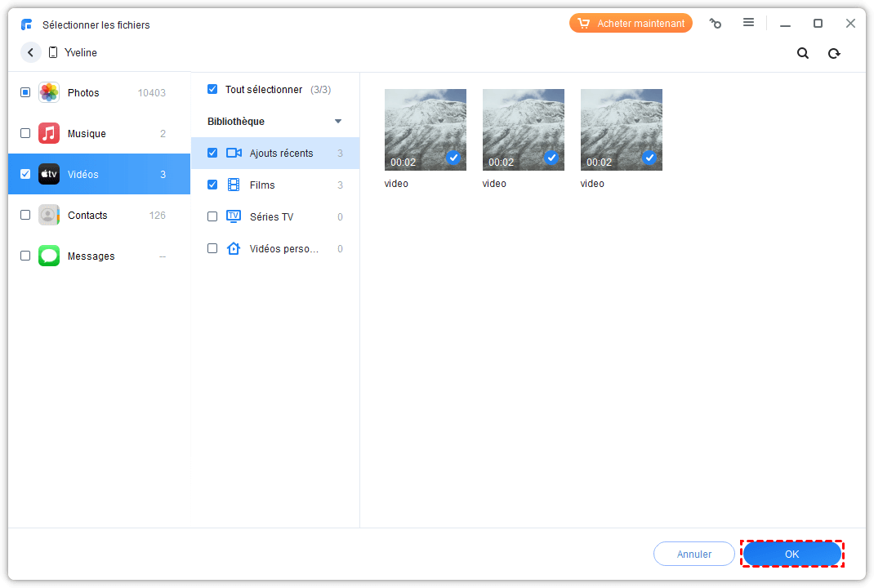874x588 pixels.
Task: Click the back arrow next to Yveline
Action: pyautogui.click(x=31, y=52)
